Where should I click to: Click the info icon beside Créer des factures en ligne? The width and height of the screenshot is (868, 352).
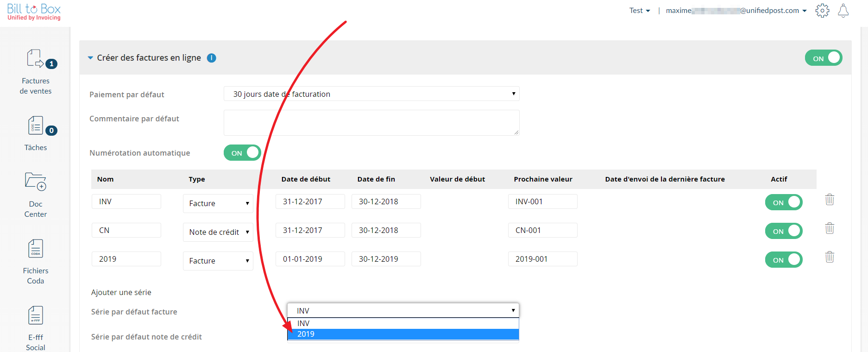(x=211, y=58)
